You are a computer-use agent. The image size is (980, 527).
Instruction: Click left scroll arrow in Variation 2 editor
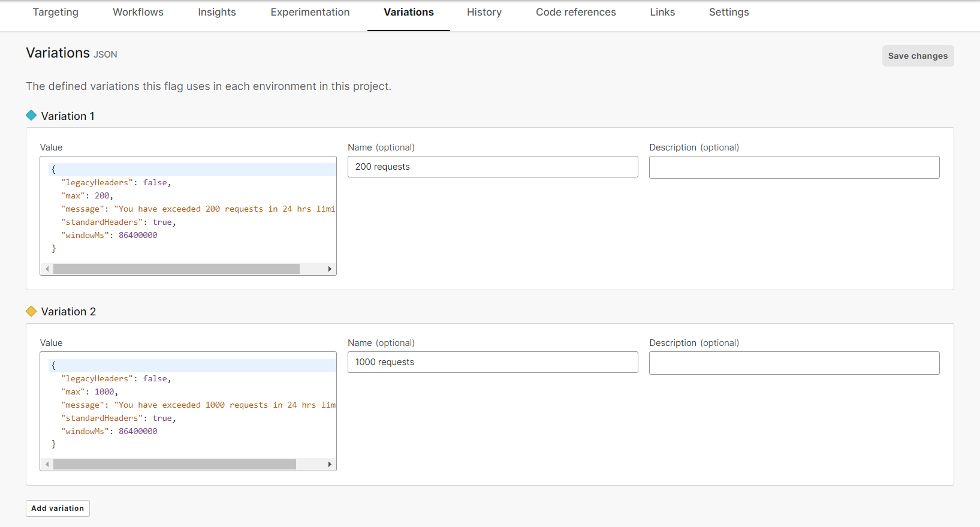click(x=47, y=465)
